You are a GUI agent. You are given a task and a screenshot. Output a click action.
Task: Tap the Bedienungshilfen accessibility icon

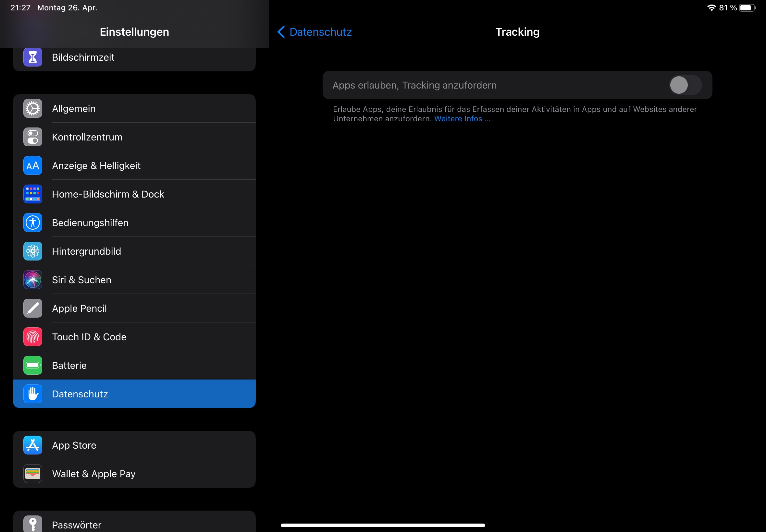coord(33,223)
